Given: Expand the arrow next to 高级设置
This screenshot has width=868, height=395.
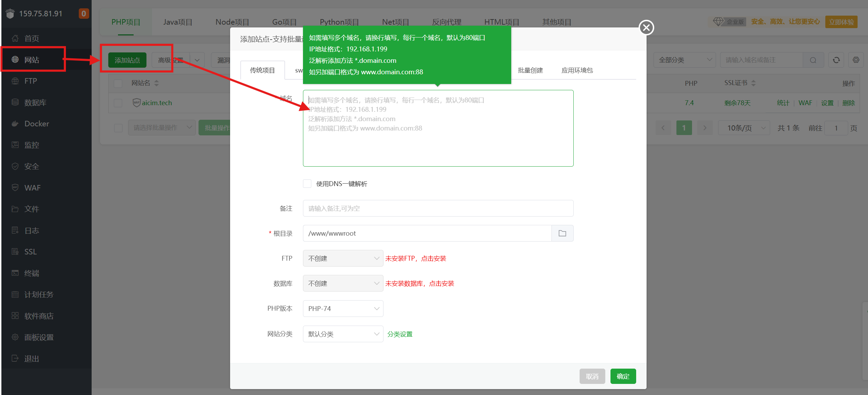Looking at the screenshot, I should (x=197, y=60).
